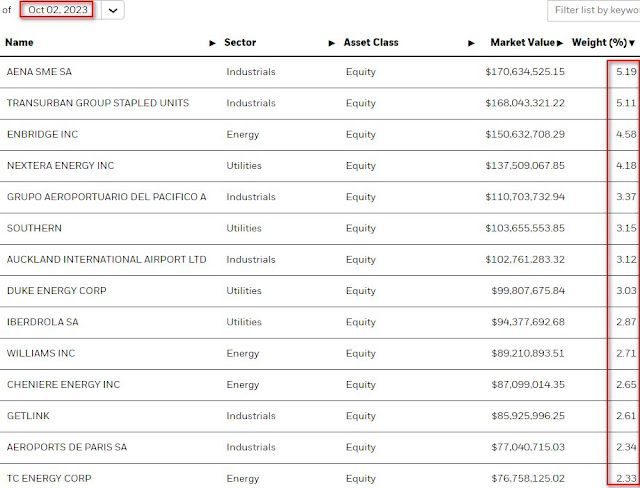640x488 pixels.
Task: Click market value $89,210,893.51
Action: [528, 353]
